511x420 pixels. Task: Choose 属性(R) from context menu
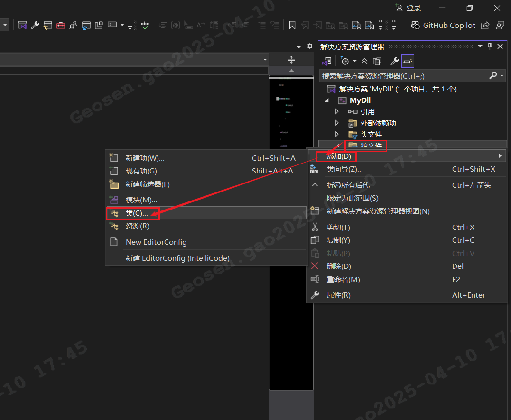[407, 295]
